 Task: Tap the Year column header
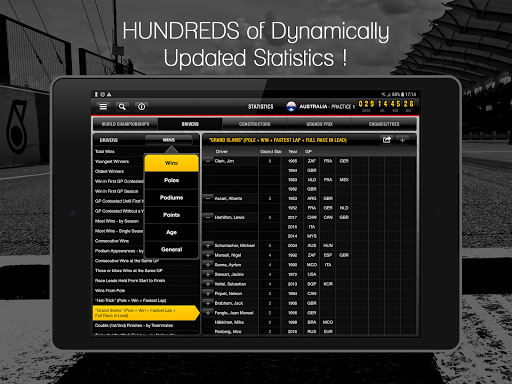point(293,152)
